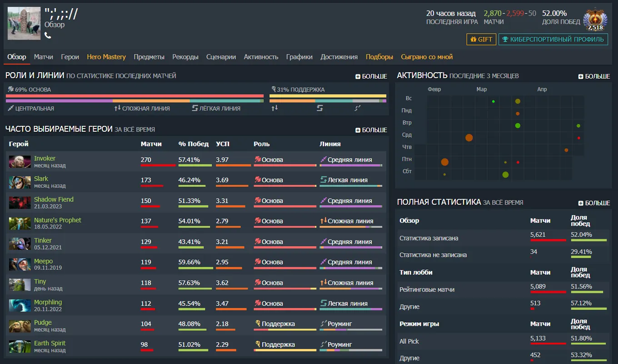Viewport: 618px width, 364px height.
Task: Switch to the Герои tab
Action: [70, 57]
